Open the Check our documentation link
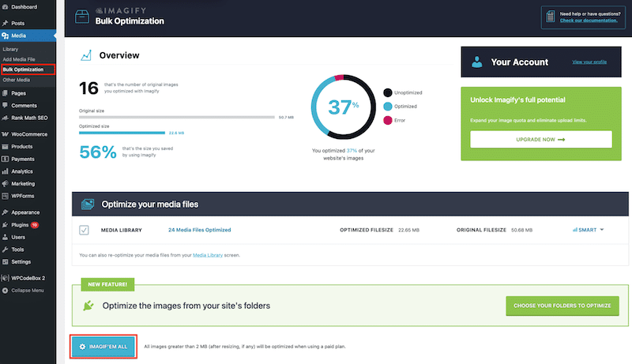Image resolution: width=632 pixels, height=364 pixels. pos(589,21)
